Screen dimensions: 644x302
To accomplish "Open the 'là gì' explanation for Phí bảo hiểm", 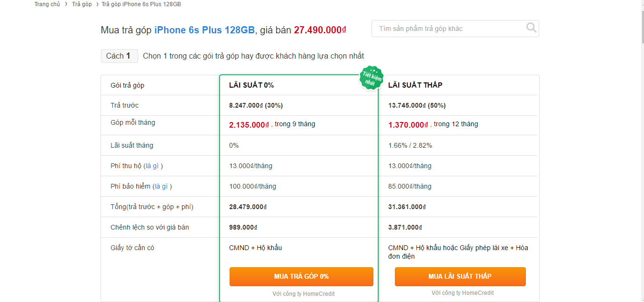I will pos(162,186).
